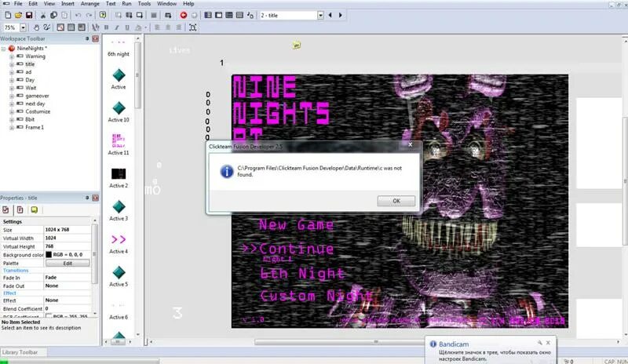This screenshot has width=628, height=364.
Task: Click OK in the error dialog
Action: pyautogui.click(x=396, y=201)
